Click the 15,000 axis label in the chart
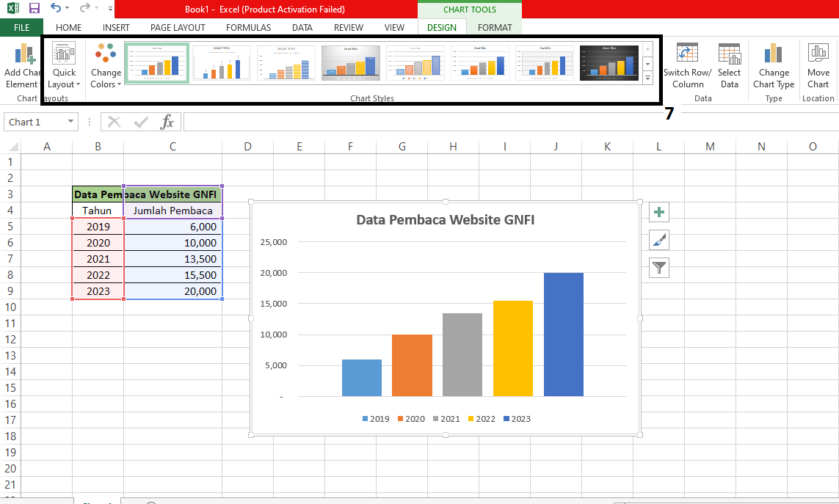Viewport: 839px width, 504px height. click(x=273, y=304)
